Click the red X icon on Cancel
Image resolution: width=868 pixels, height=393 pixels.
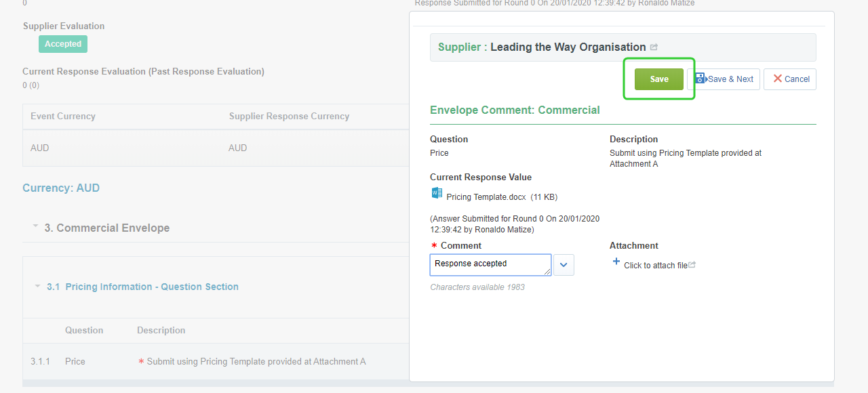point(777,79)
